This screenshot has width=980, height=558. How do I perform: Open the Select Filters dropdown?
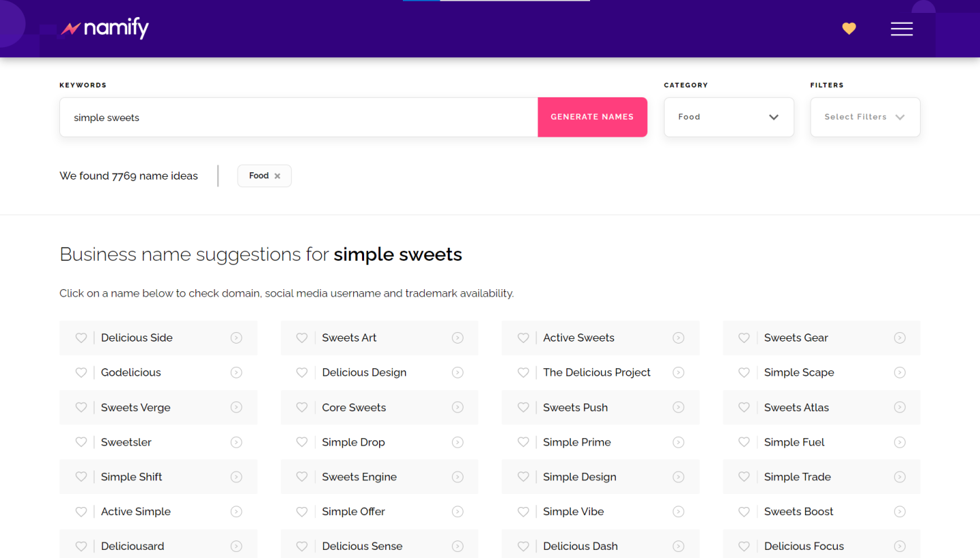(864, 117)
